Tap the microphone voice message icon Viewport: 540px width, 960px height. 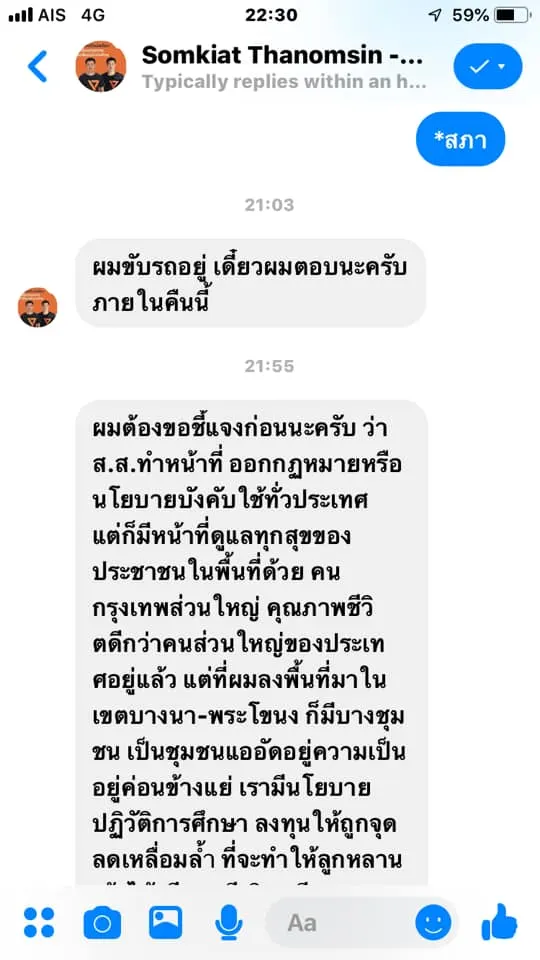(x=229, y=923)
